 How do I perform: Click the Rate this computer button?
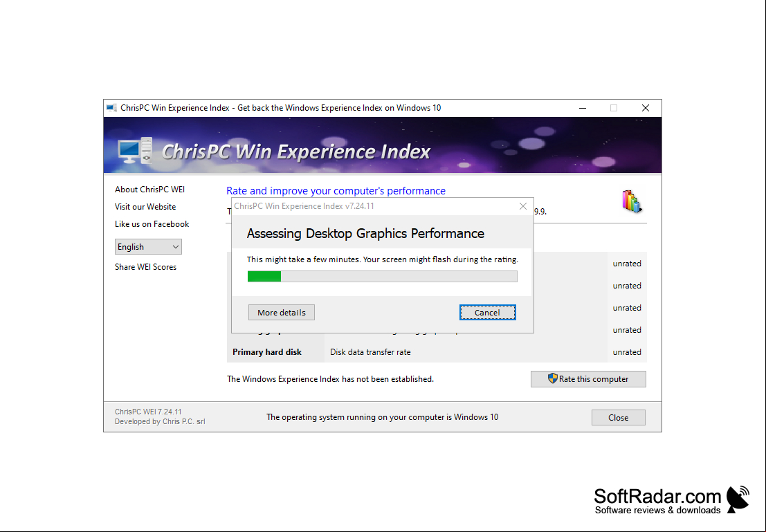pos(588,379)
